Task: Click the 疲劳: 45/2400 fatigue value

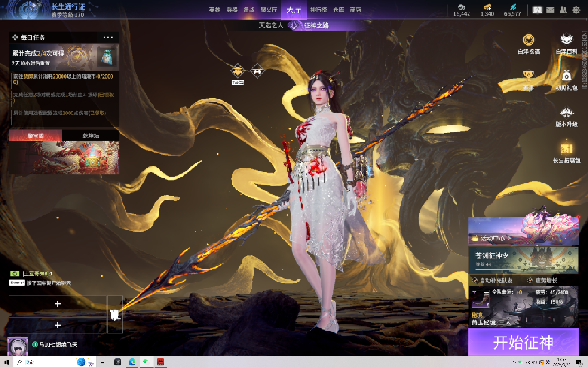Action: (x=552, y=292)
